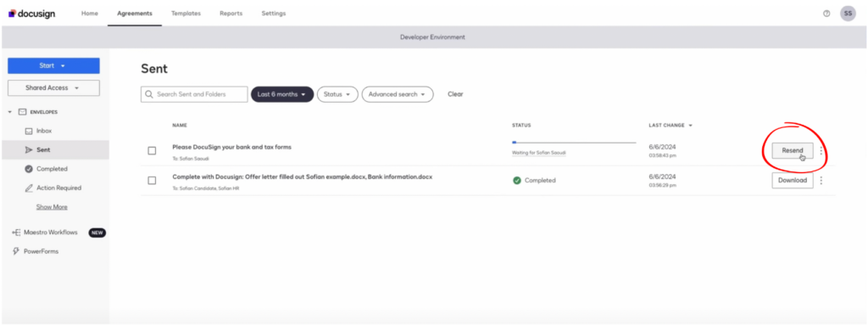Click the green Completed status check icon
Viewport: 868px width, 325px height.
[x=517, y=180]
